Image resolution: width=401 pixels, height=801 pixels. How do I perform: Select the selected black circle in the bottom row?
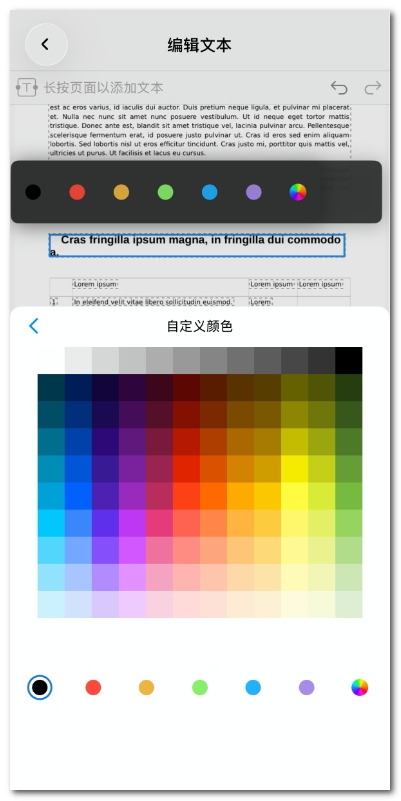pos(40,687)
